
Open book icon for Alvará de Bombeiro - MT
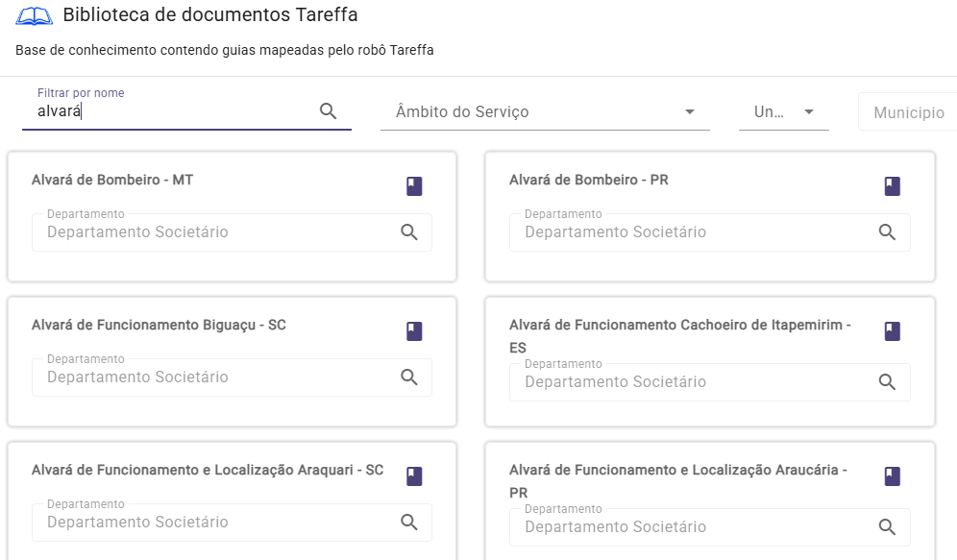click(414, 186)
